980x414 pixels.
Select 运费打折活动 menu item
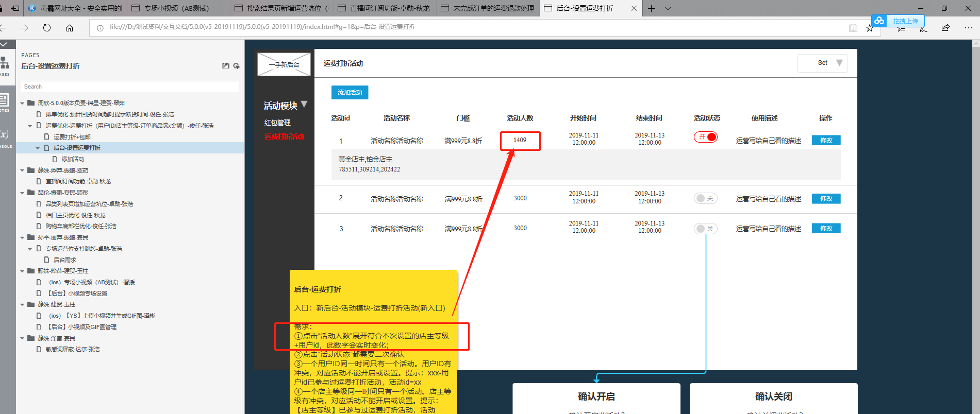pos(284,136)
